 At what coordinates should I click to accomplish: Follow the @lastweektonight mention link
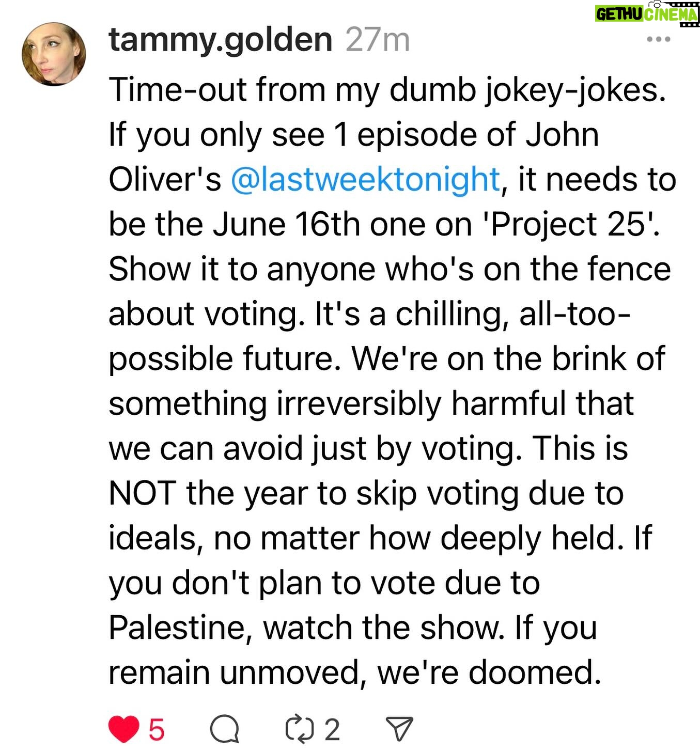(x=365, y=180)
